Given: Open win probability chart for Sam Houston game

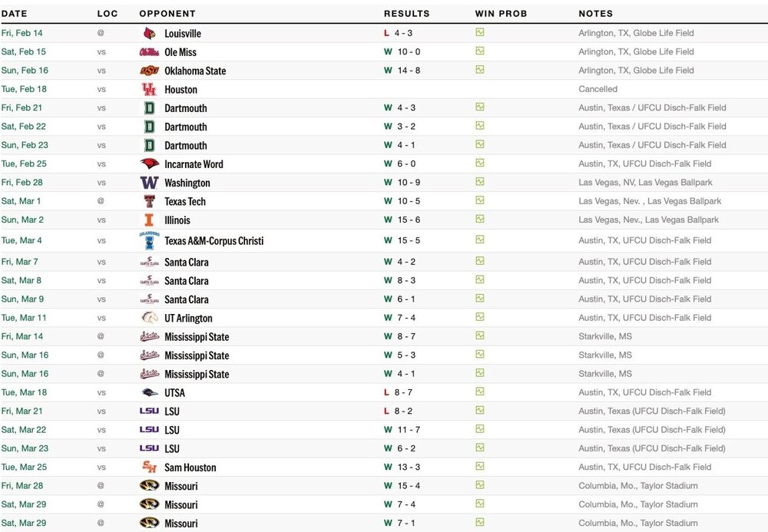Looking at the screenshot, I should tap(480, 467).
